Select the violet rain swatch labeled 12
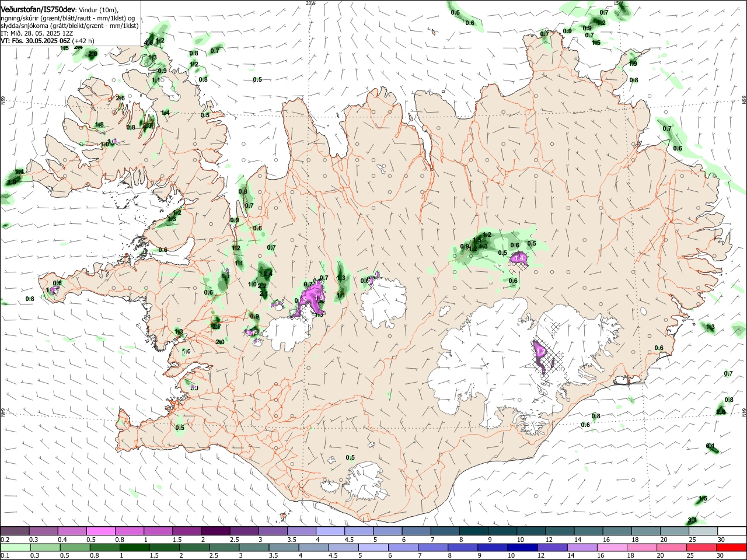This screenshot has width=747, height=560. [x=551, y=547]
